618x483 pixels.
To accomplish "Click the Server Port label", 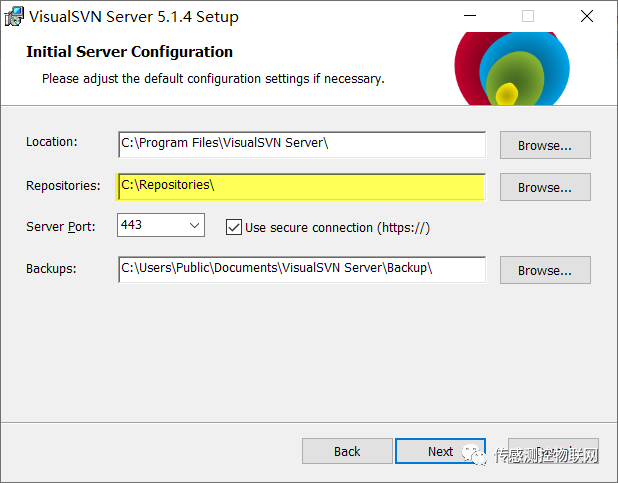I will click(x=61, y=227).
